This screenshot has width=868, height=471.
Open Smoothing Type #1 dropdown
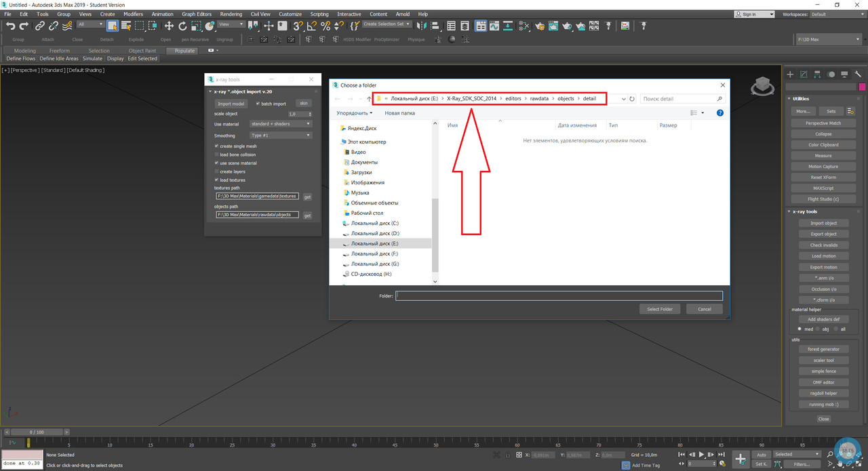point(280,136)
